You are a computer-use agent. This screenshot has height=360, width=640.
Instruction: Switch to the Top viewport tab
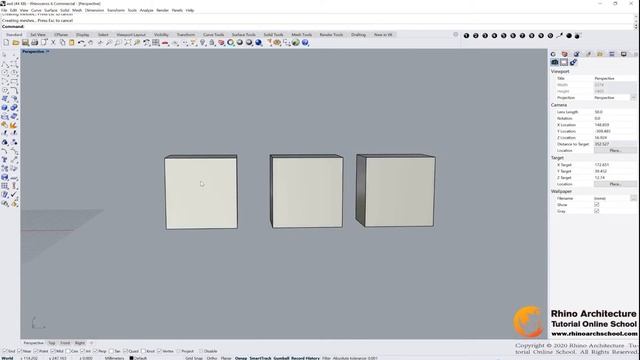coord(52,343)
